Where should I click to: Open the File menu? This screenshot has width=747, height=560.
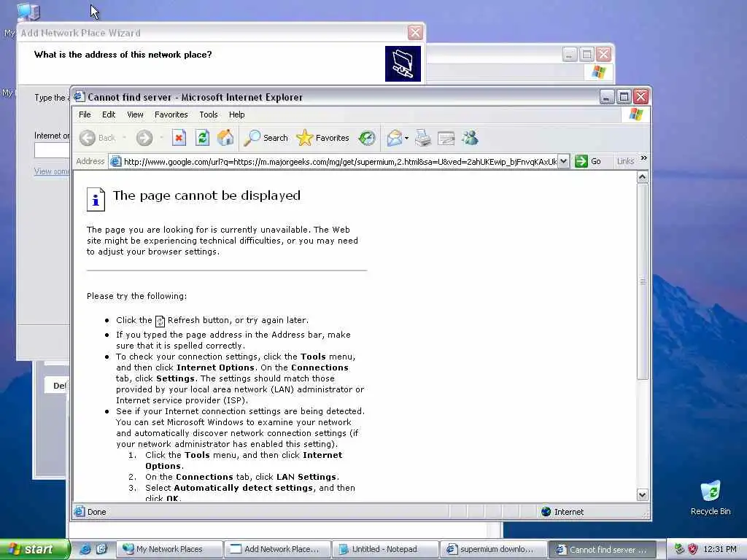[85, 114]
